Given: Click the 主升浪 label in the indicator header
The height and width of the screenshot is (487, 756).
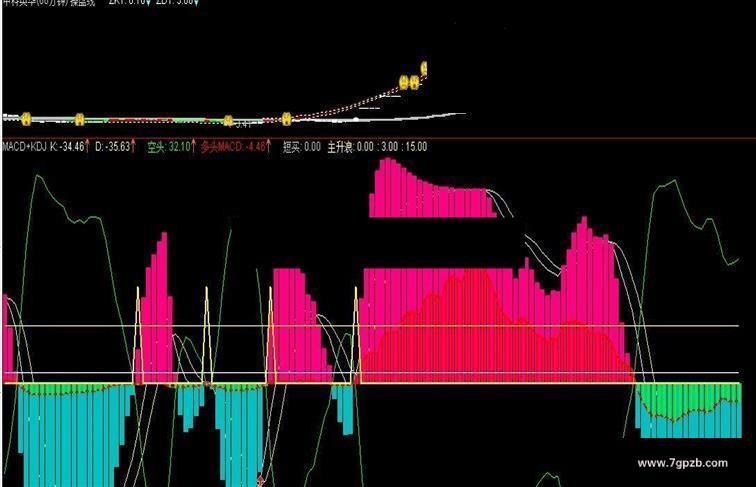Looking at the screenshot, I should [341, 147].
